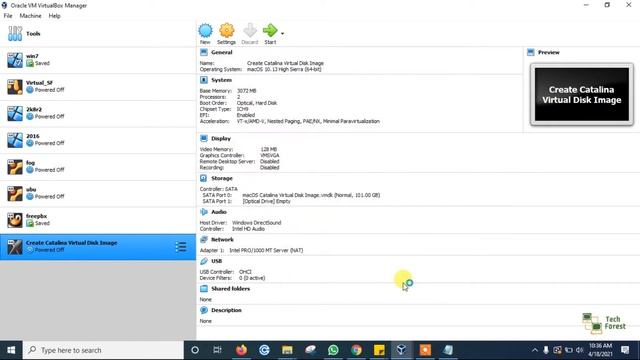
Task: Select the win7 virtual machine
Action: tap(98, 60)
